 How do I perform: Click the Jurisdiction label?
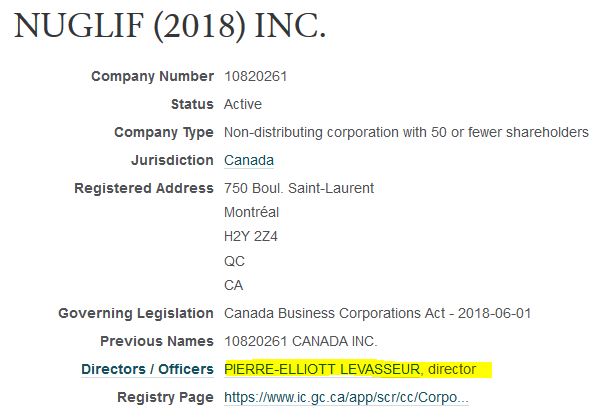click(172, 160)
